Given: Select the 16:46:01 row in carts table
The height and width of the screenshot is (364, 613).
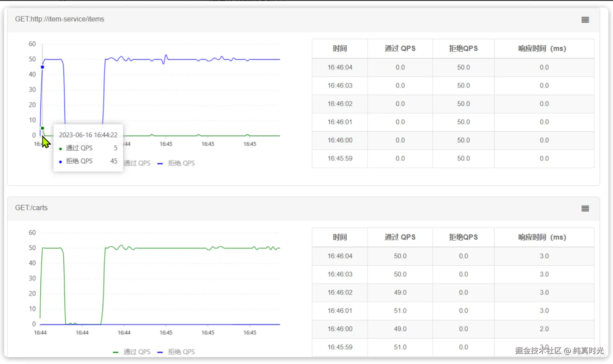Looking at the screenshot, I should [x=453, y=311].
